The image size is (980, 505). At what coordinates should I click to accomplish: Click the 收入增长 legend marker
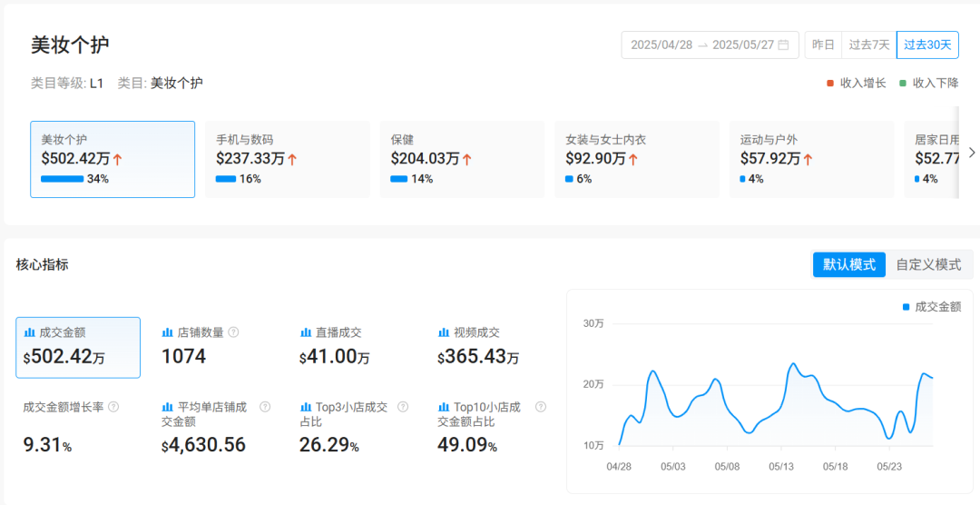(x=830, y=84)
